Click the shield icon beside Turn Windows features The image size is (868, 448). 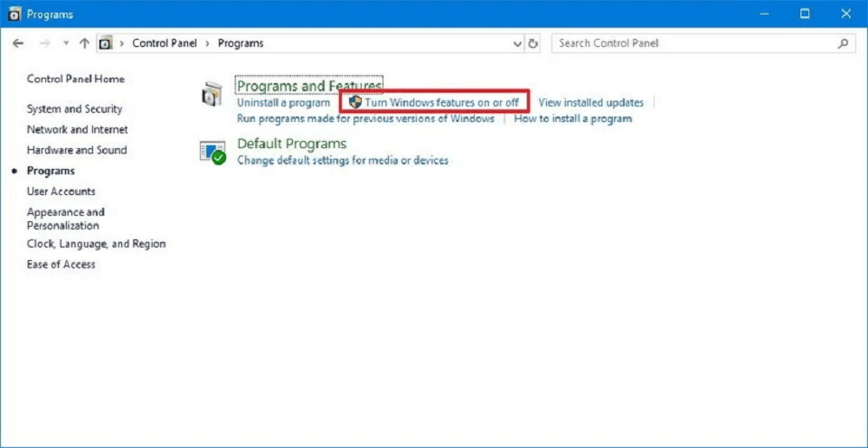(x=355, y=102)
